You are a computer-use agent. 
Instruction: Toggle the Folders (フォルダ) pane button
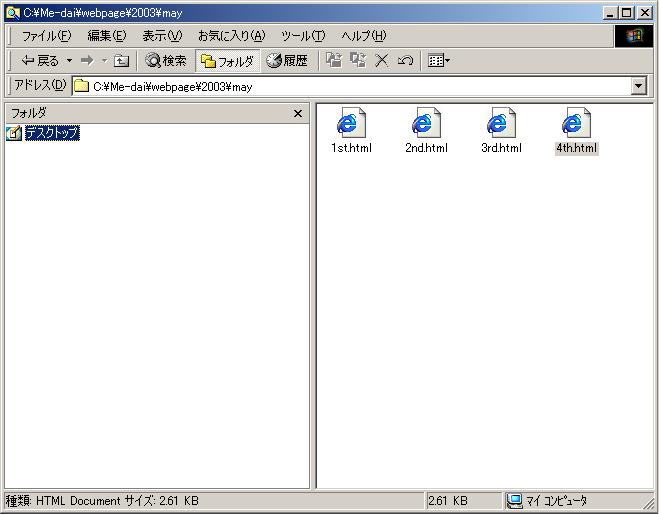227,61
